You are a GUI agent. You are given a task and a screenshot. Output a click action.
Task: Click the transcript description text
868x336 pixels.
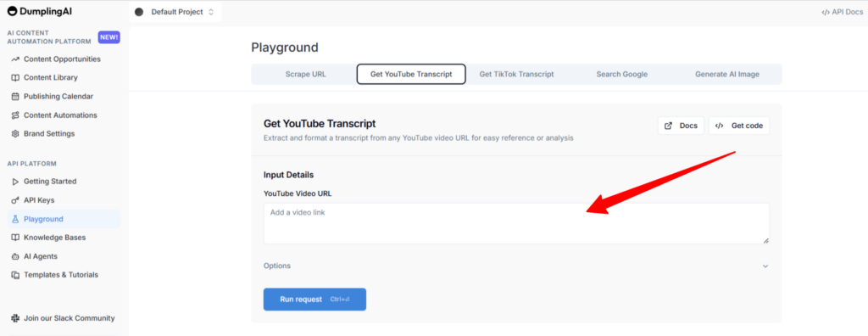point(418,137)
